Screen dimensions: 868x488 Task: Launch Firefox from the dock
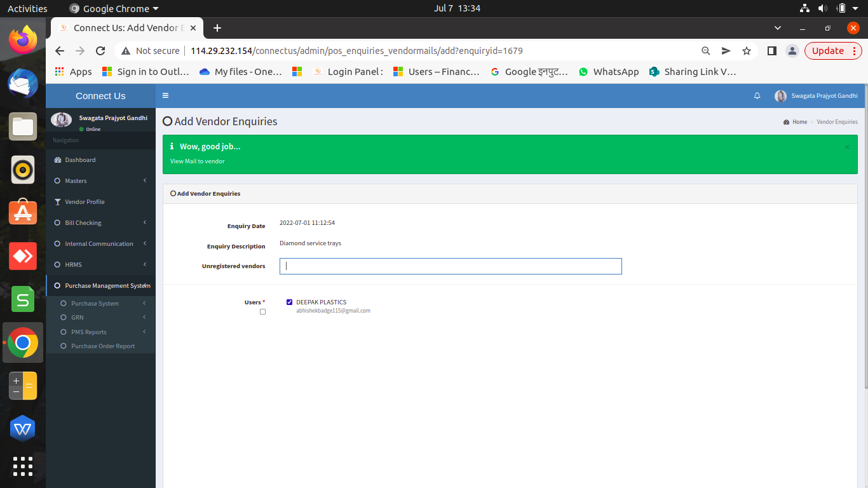pyautogui.click(x=23, y=40)
